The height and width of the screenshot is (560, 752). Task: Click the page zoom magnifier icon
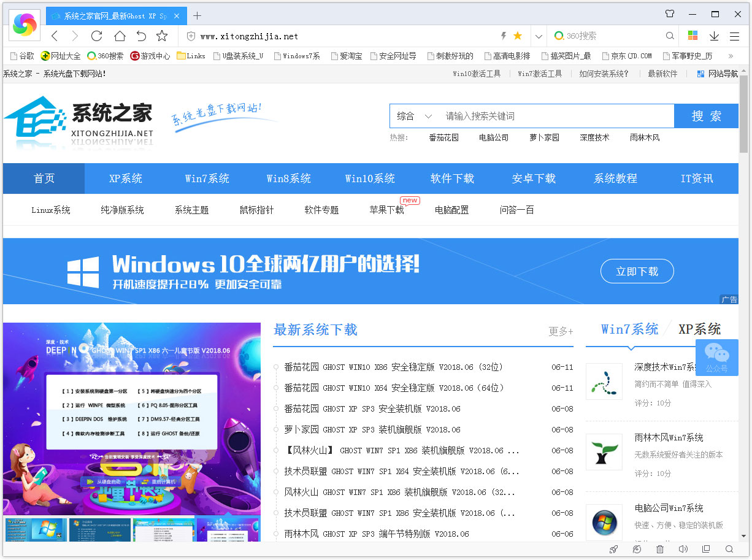(729, 550)
